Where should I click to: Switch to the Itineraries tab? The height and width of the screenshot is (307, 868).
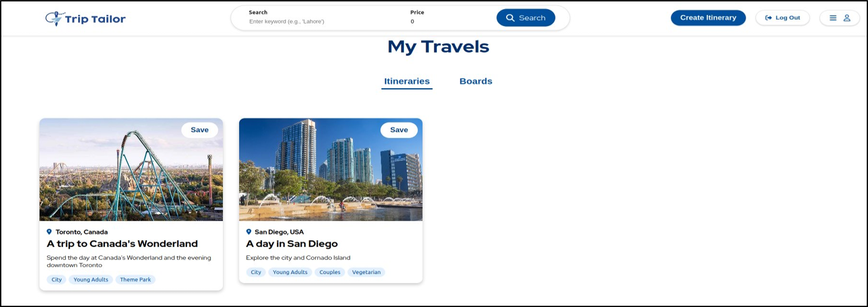(x=407, y=81)
